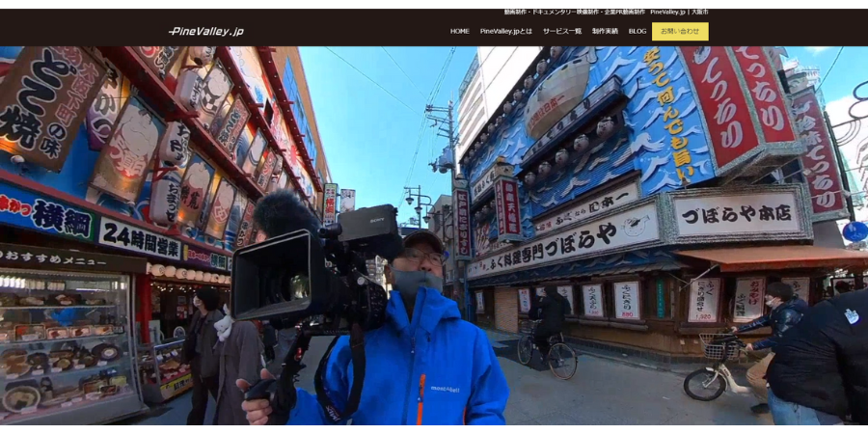Open the 制作実績 menu item
The height and width of the screenshot is (434, 868).
(605, 32)
